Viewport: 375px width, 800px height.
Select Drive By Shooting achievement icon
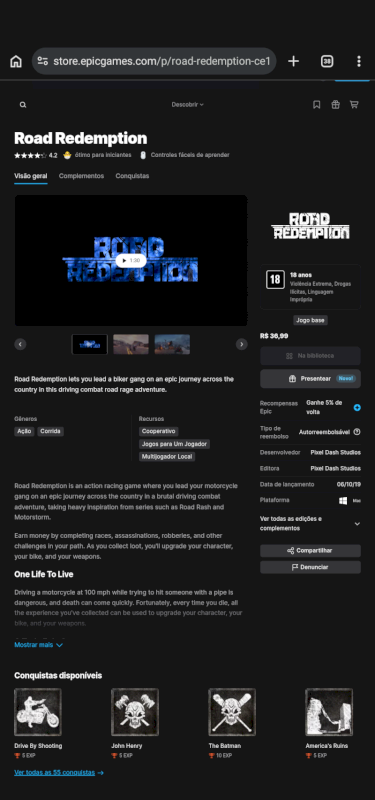pos(38,712)
